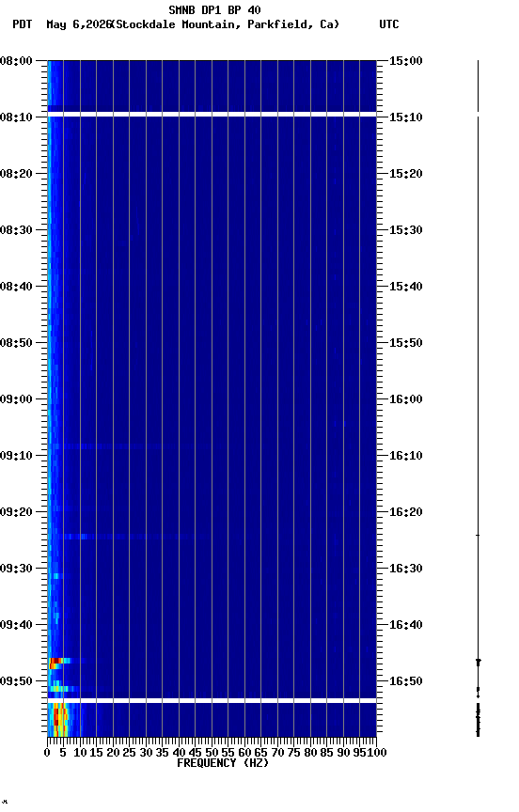Click the 15:10 UTC time label

click(x=406, y=117)
